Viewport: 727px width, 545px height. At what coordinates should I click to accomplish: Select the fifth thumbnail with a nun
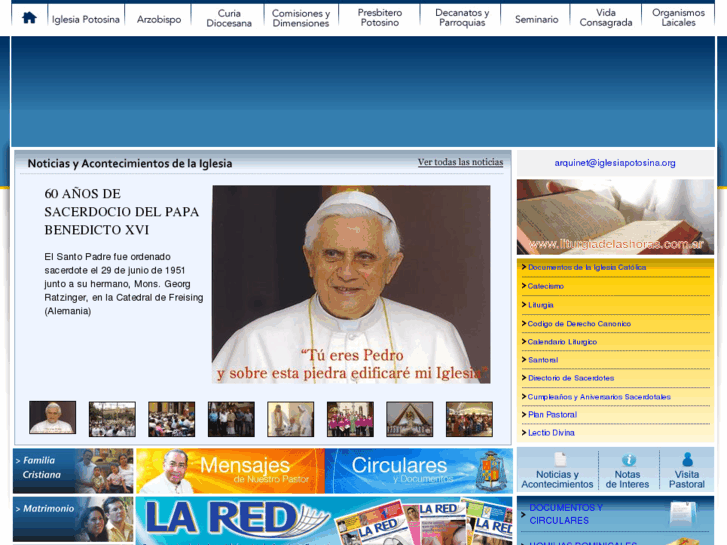coord(291,419)
